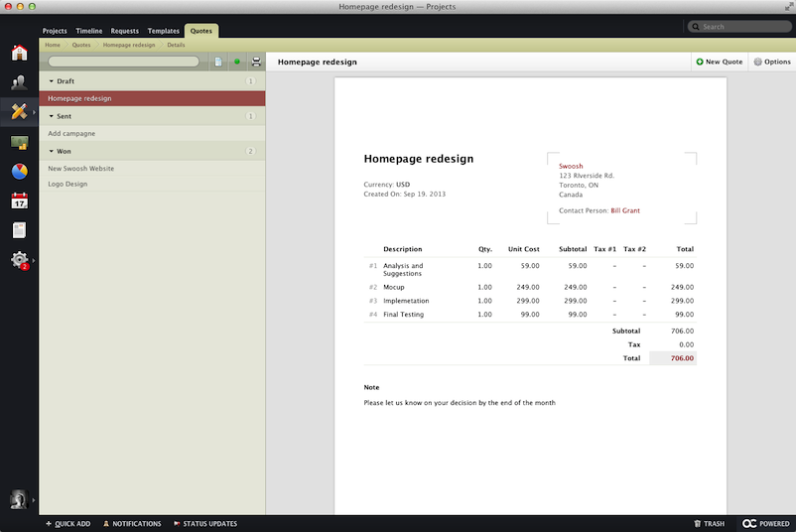The width and height of the screenshot is (796, 532).
Task: Click the red total amount 706.00
Action: [682, 358]
